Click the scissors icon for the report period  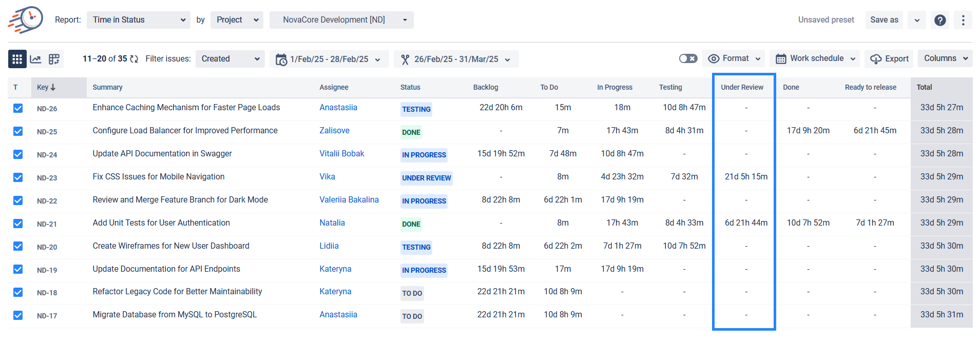coord(405,59)
